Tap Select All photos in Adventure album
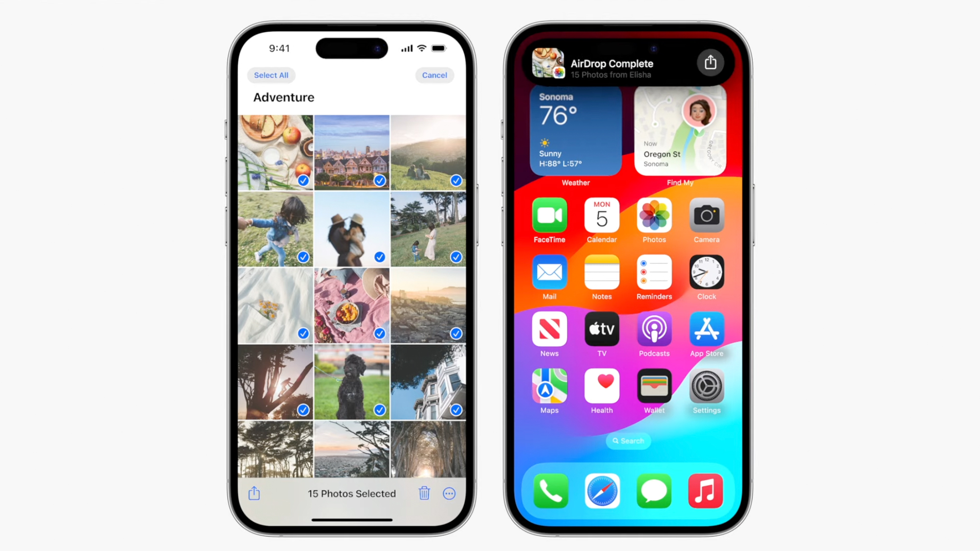This screenshot has height=551, width=980. tap(270, 74)
